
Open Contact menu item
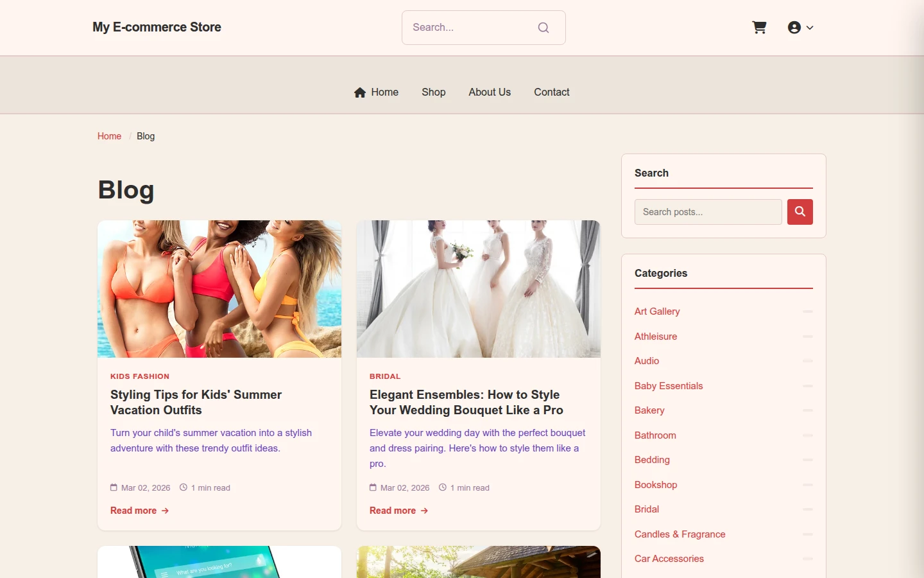click(552, 92)
